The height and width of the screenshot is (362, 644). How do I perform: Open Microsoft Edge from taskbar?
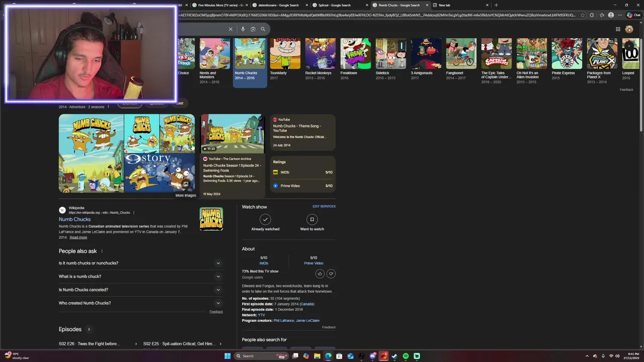(x=328, y=356)
